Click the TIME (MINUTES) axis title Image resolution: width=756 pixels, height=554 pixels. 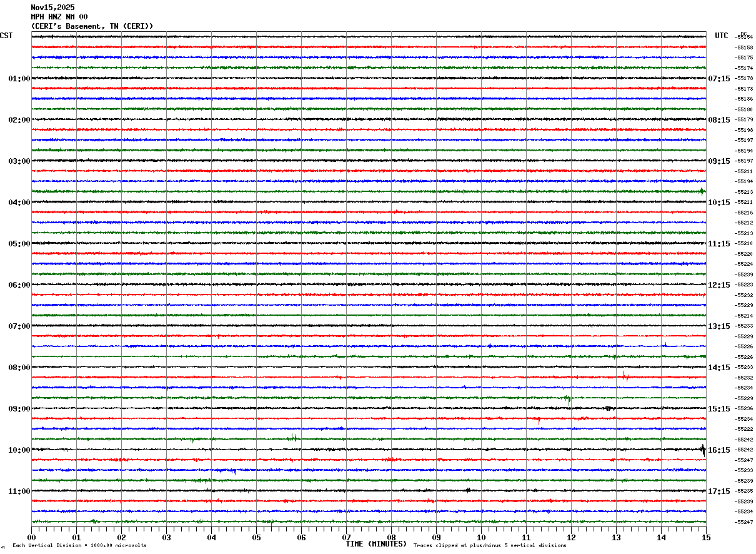(x=376, y=544)
